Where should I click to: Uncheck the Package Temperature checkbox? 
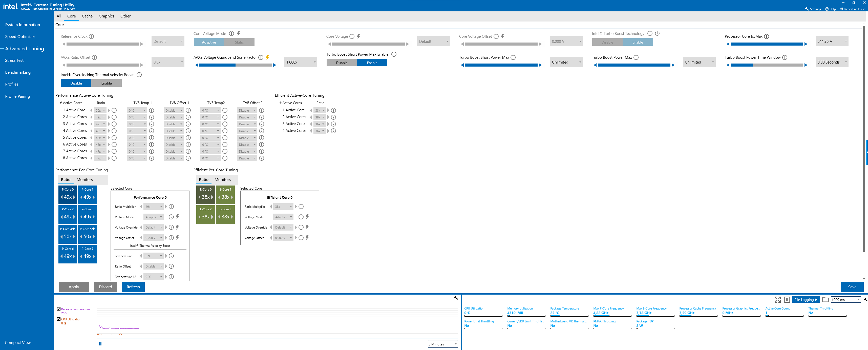(59, 309)
